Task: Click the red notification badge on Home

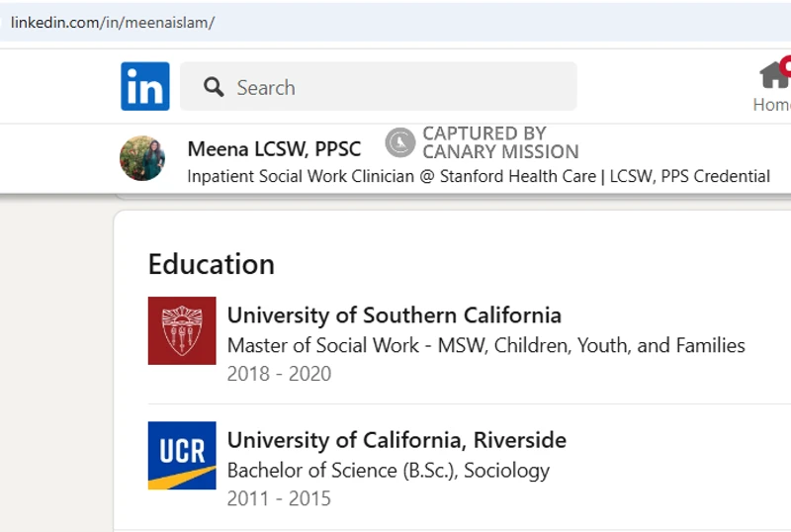Action: point(785,65)
